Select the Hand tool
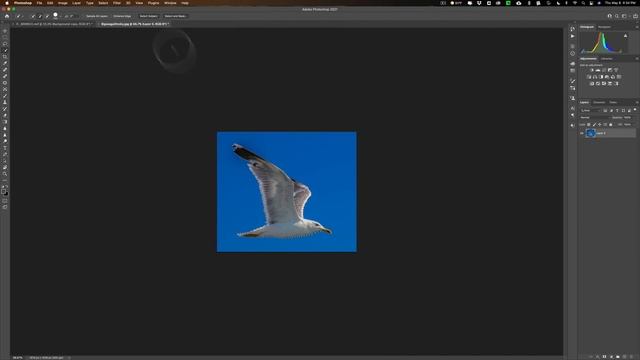The width and height of the screenshot is (640, 360). (x=5, y=167)
